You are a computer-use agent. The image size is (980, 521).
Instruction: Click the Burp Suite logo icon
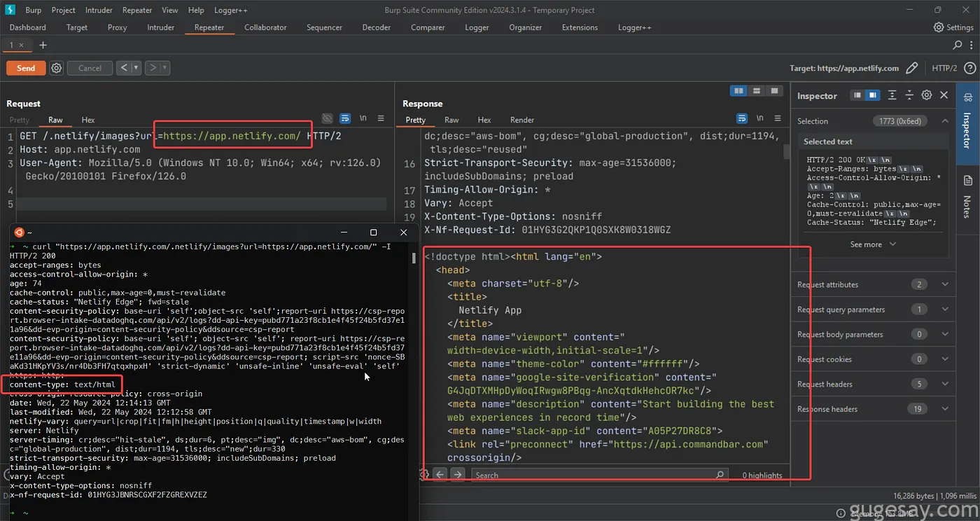[10, 10]
